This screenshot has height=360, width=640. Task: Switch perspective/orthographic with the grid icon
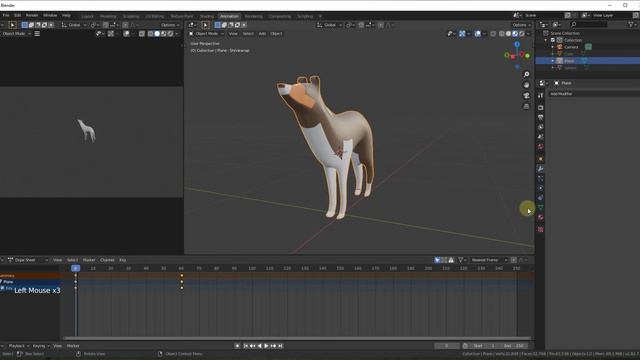pos(527,106)
